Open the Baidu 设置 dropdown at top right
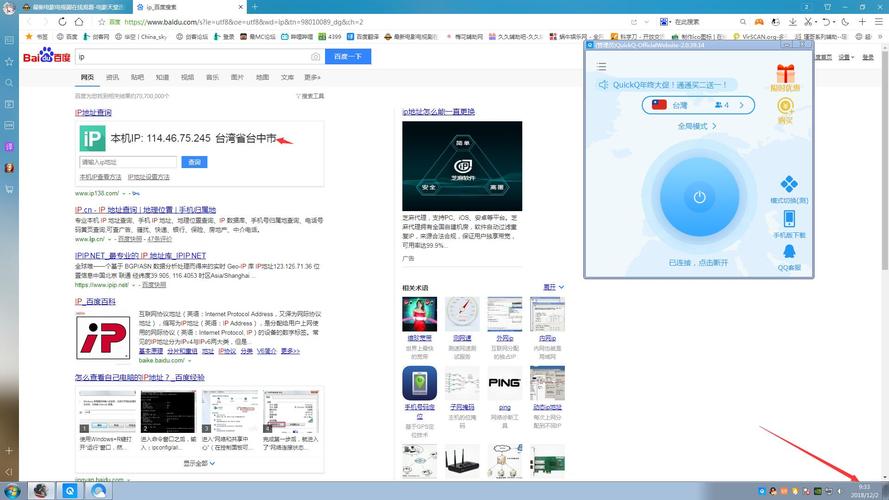 pos(846,57)
